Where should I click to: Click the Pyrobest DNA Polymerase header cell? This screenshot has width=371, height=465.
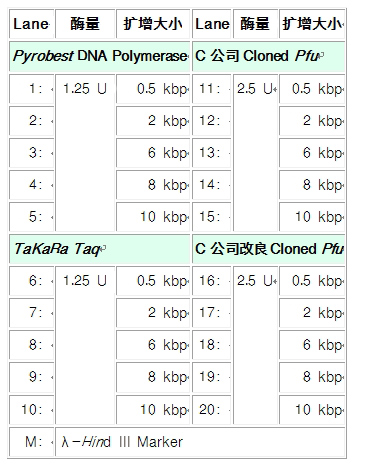pyautogui.click(x=100, y=56)
